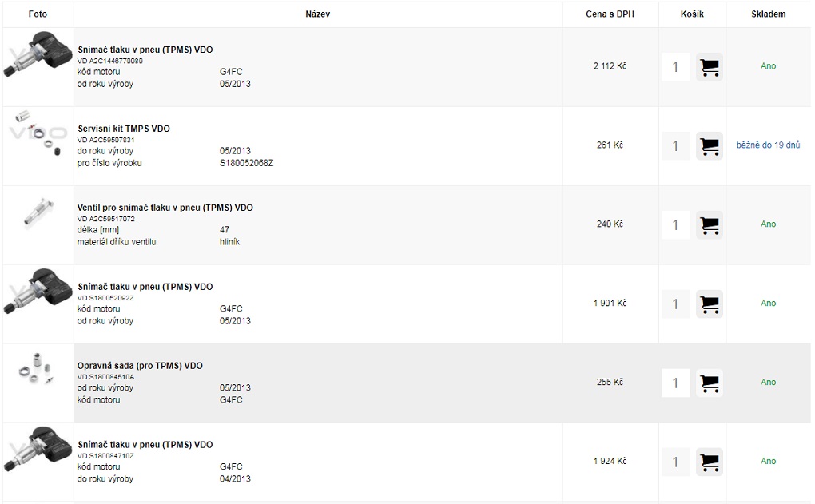The height and width of the screenshot is (504, 815).
Task: Open Servisní kit TMPS VDO product link
Action: [x=124, y=129]
